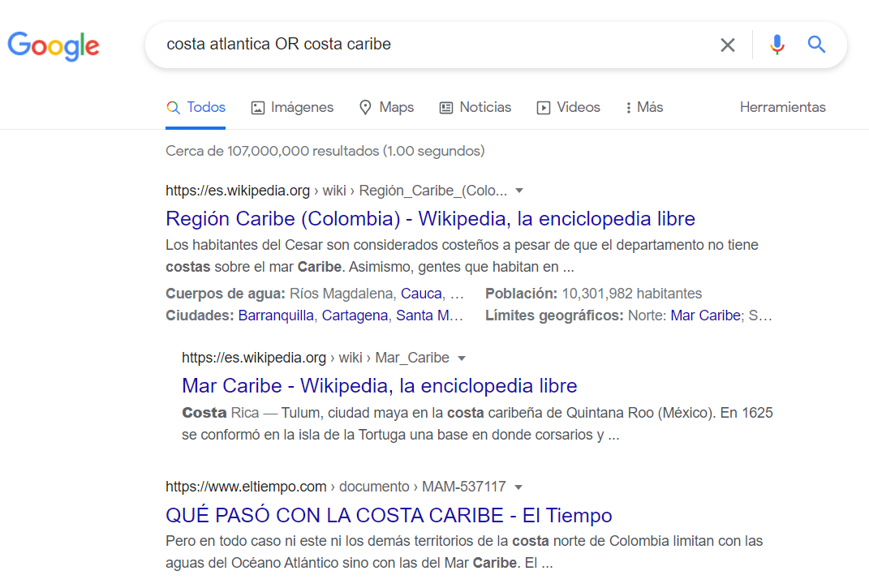869x588 pixels.
Task: Start voice search with microphone icon
Action: click(x=777, y=45)
